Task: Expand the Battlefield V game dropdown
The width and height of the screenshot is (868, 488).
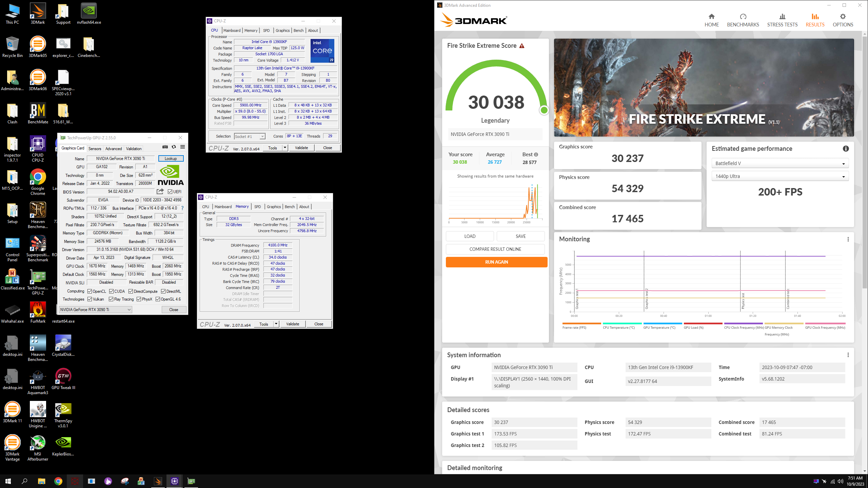Action: click(780, 163)
